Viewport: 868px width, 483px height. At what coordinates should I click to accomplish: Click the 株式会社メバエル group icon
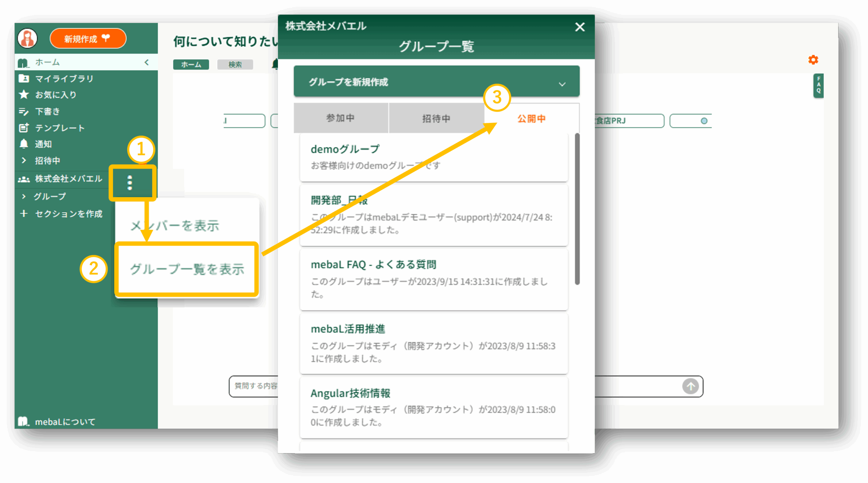pos(24,179)
